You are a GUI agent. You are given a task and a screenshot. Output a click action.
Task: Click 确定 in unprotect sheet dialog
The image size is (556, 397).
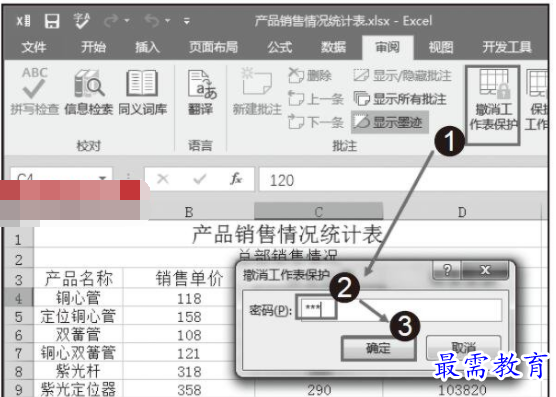(378, 348)
